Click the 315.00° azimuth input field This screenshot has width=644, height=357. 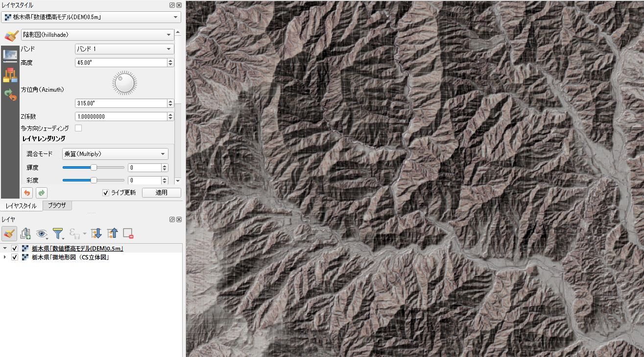tap(121, 103)
